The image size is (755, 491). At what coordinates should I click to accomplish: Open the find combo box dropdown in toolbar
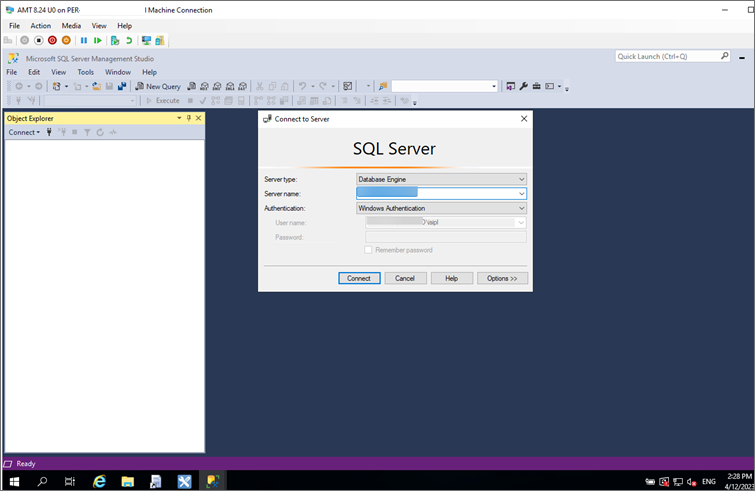[494, 87]
